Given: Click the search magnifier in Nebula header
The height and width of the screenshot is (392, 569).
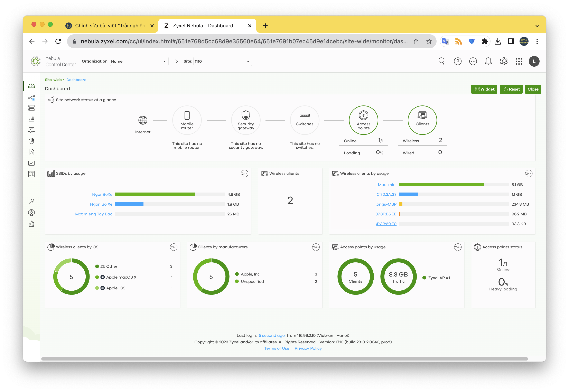Looking at the screenshot, I should coord(441,61).
